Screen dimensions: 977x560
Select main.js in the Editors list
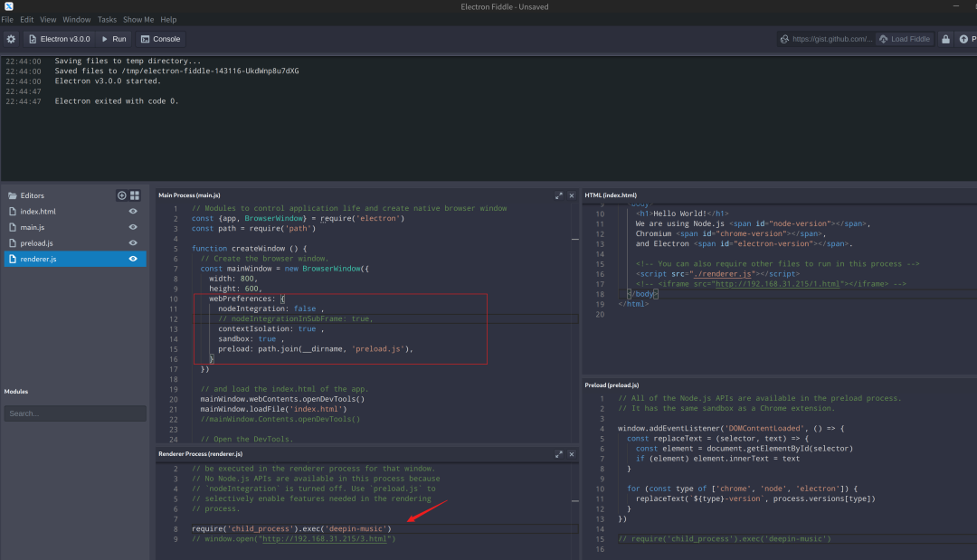pyautogui.click(x=33, y=227)
